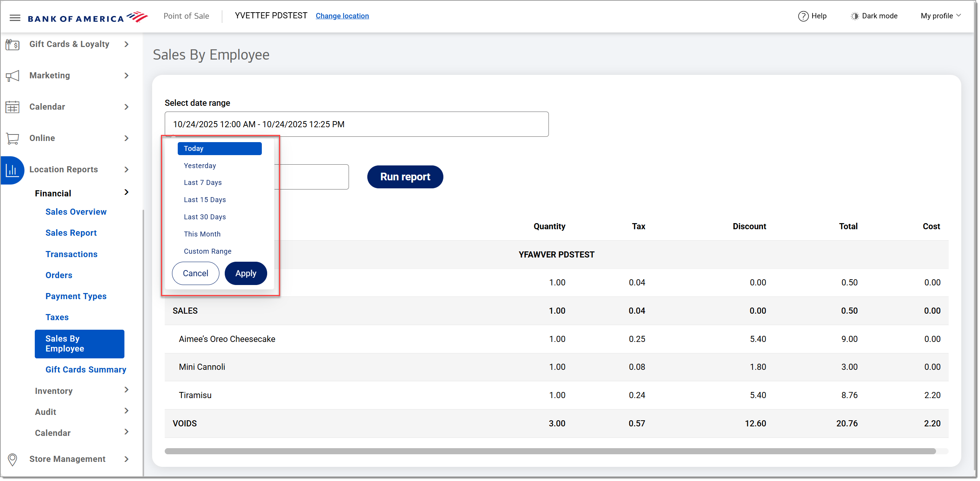
Task: Click the Online shopping cart icon
Action: tap(13, 138)
